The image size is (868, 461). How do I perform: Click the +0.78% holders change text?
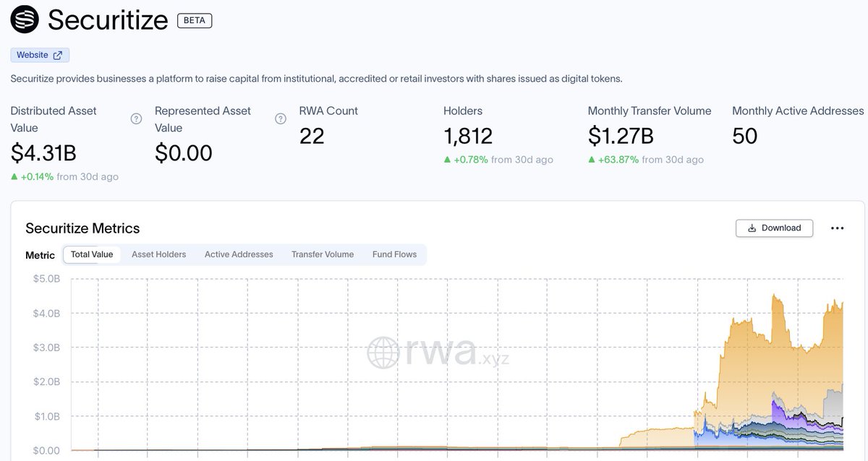click(x=498, y=160)
